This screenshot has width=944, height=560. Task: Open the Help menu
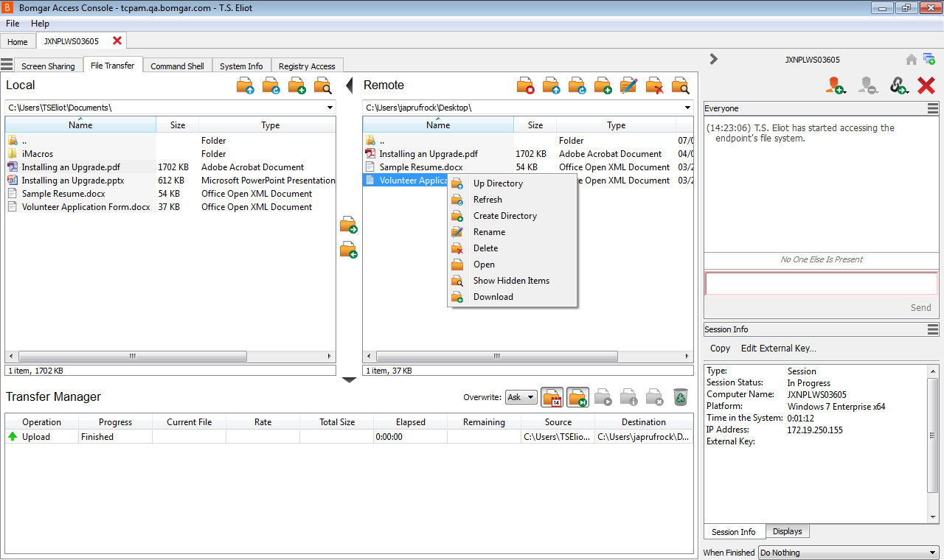coord(40,24)
